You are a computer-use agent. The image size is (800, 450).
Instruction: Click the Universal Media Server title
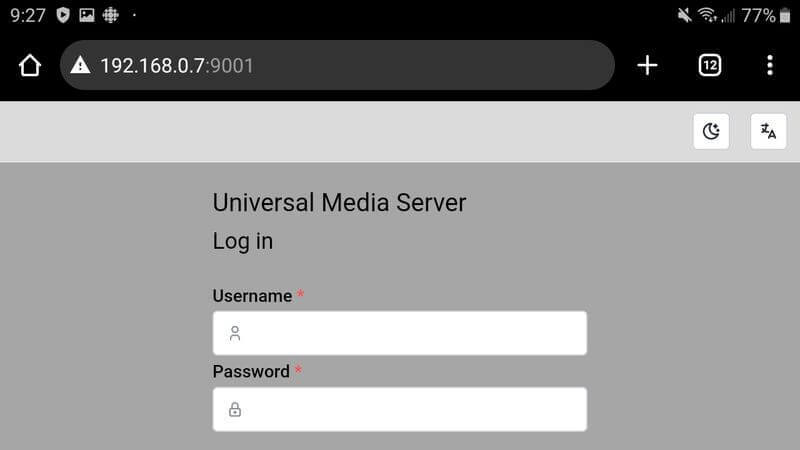click(339, 203)
